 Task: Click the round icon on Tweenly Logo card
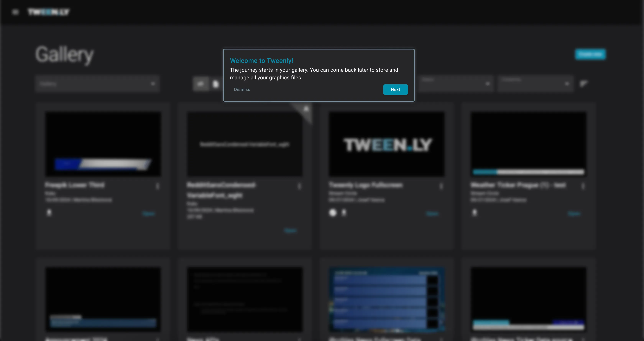(x=333, y=213)
